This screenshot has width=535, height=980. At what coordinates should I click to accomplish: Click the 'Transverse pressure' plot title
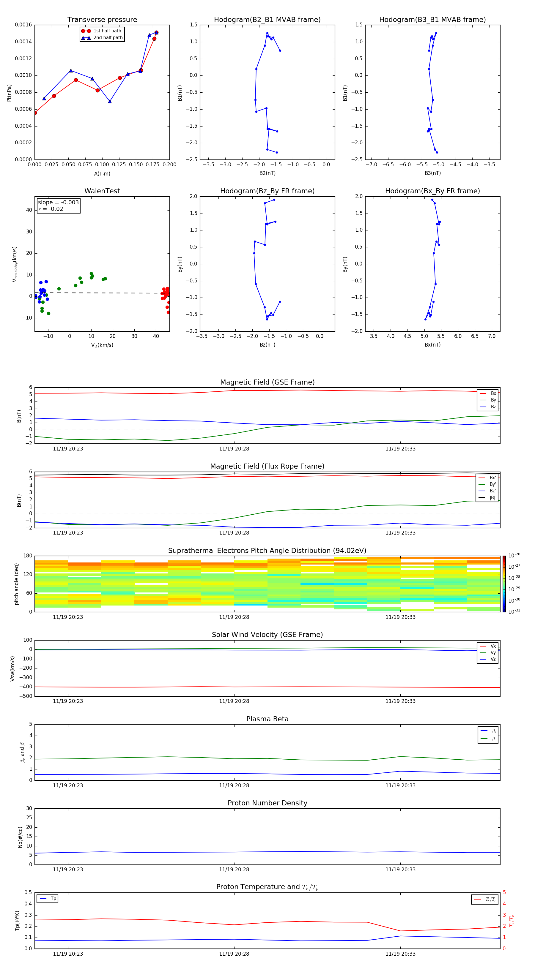(x=102, y=20)
